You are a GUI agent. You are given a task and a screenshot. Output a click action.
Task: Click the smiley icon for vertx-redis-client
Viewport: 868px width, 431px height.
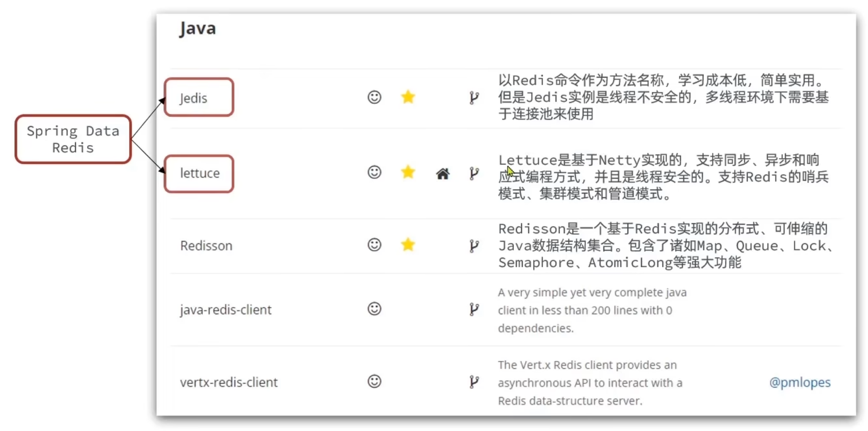[374, 382]
